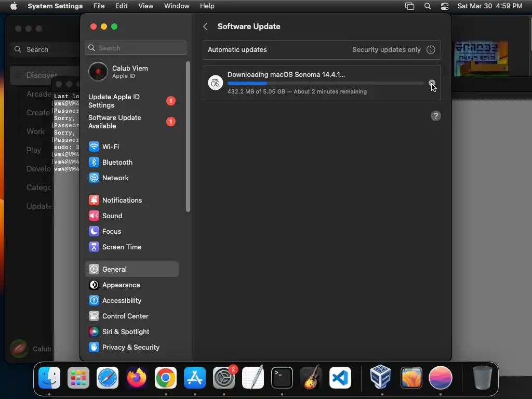Click the App Store window search field

click(x=45, y=49)
